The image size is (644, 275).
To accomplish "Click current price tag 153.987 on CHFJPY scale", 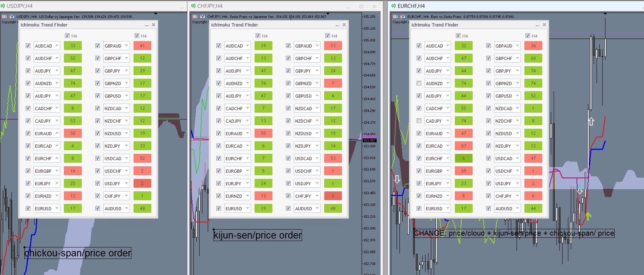I will click(x=369, y=141).
